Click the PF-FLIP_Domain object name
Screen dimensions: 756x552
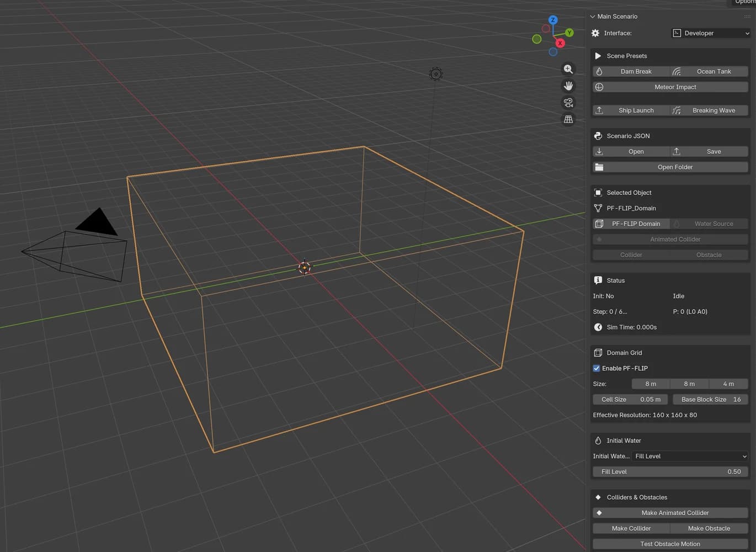(631, 208)
